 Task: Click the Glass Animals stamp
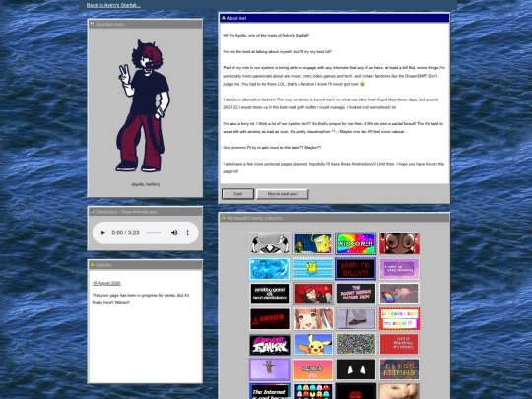coord(399,369)
